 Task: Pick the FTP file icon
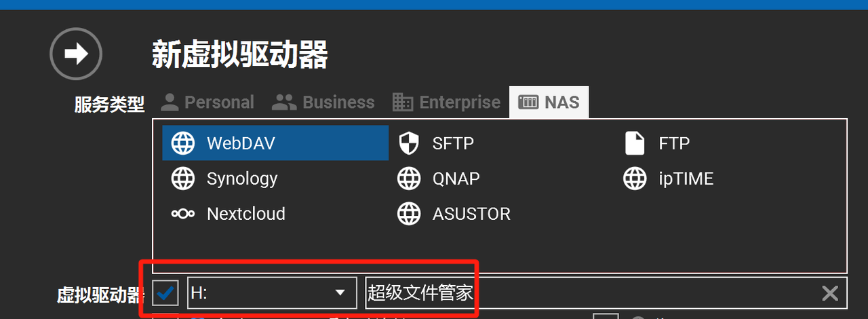point(635,143)
